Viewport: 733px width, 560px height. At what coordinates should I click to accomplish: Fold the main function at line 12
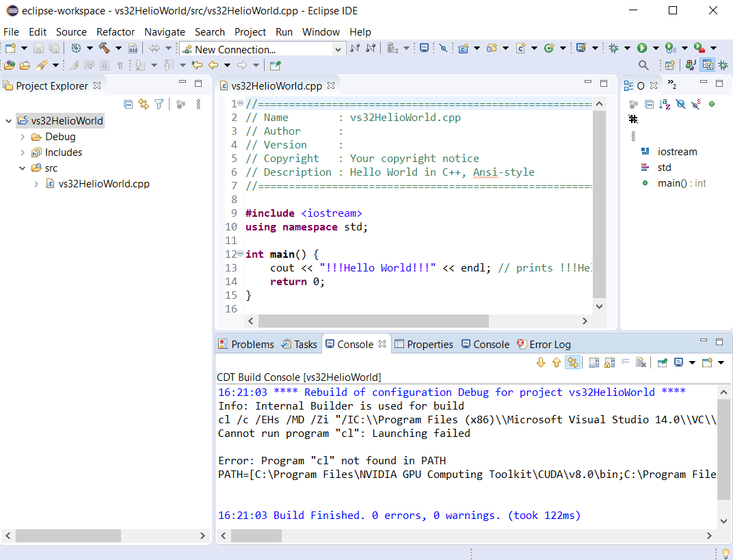(240, 254)
